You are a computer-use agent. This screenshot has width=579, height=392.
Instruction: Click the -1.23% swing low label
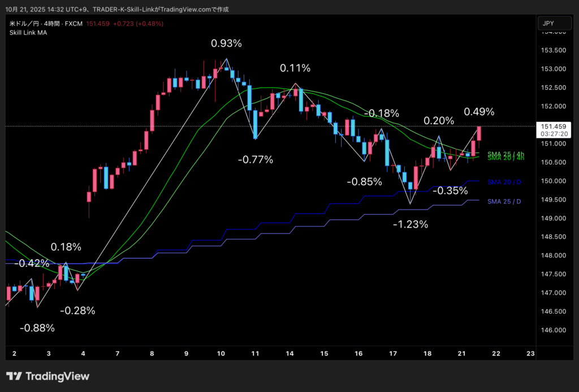(411, 224)
